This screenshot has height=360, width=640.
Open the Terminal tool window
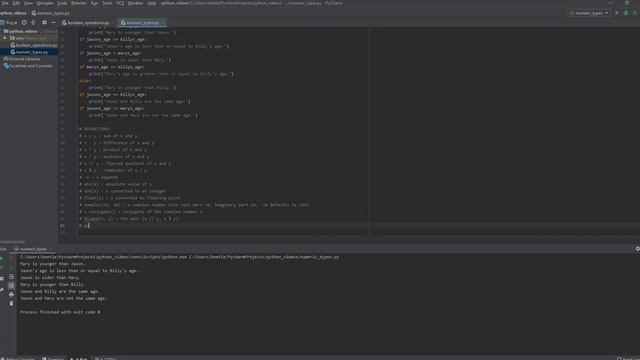point(53,358)
